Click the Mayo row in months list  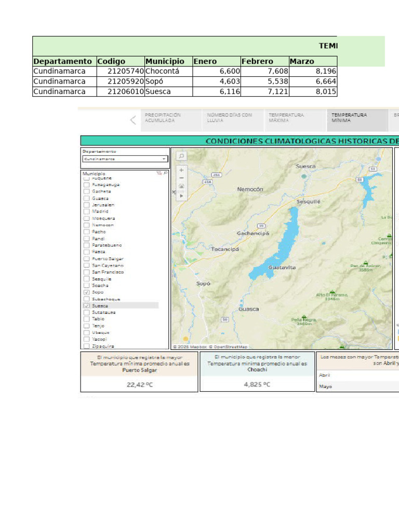point(357,387)
